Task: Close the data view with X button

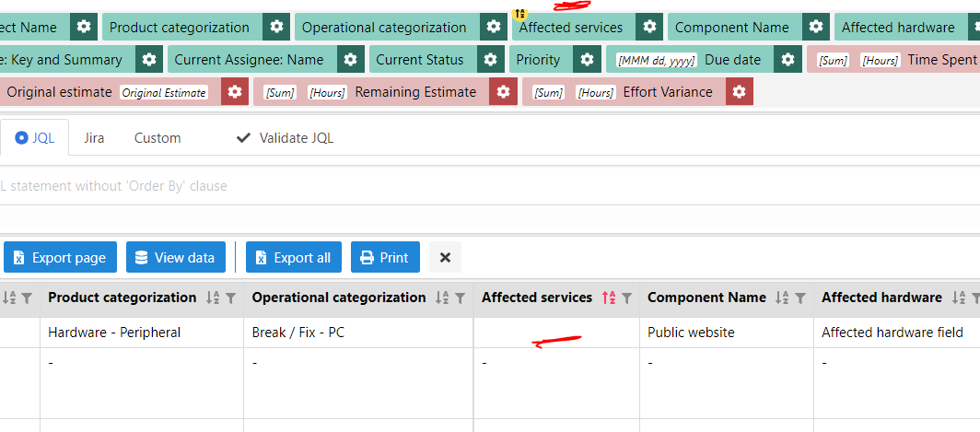Action: click(445, 257)
